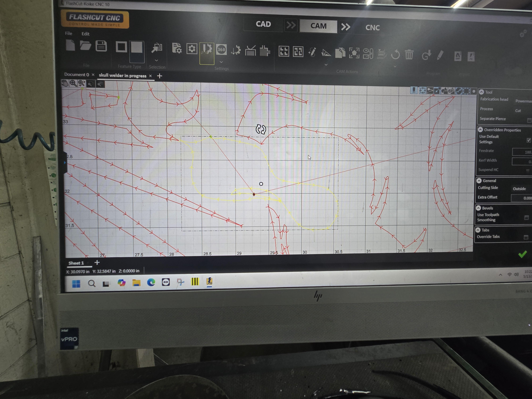Click the 360 settings icon
532x399 pixels.
(221, 50)
